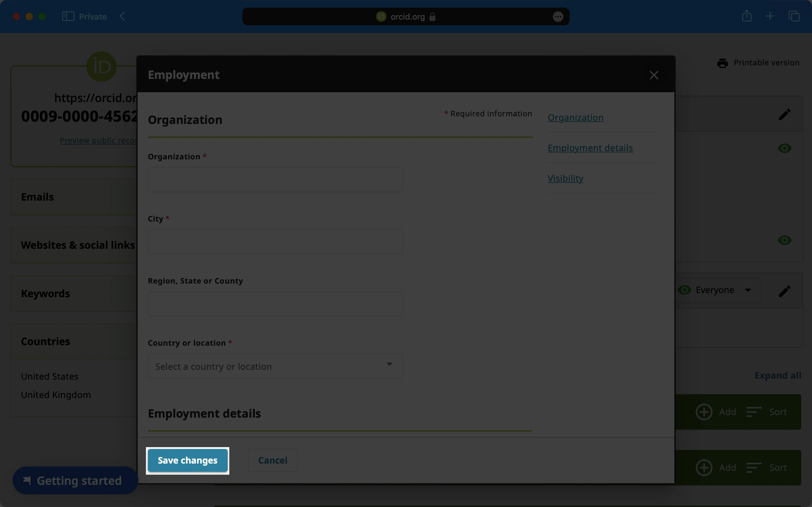The image size is (812, 507).
Task: Click Save changes button
Action: click(x=187, y=460)
